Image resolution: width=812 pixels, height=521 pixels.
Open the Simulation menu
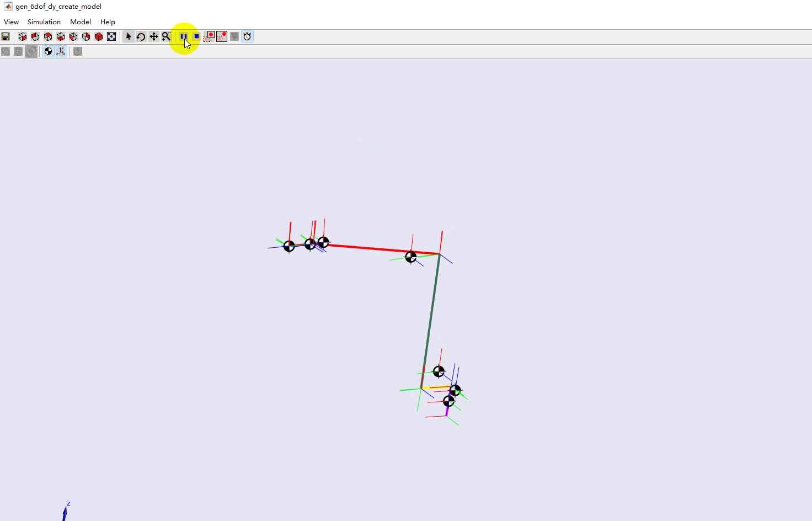click(x=44, y=22)
